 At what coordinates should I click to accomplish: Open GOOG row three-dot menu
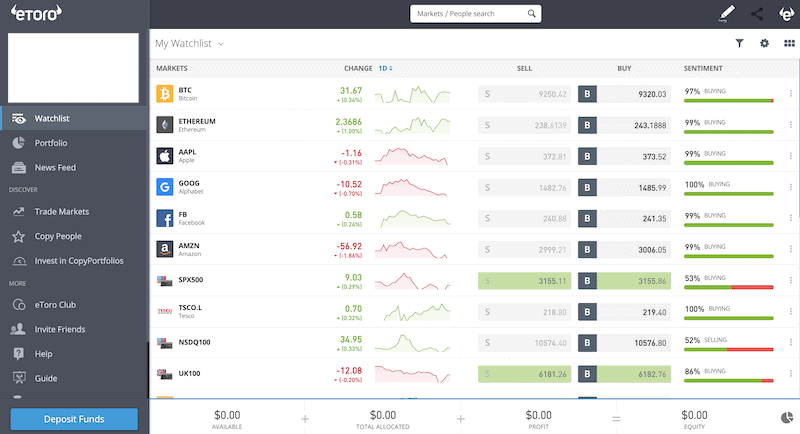click(791, 187)
